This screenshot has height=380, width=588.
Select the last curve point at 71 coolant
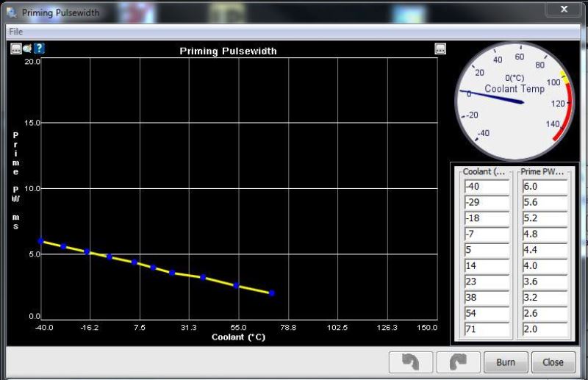coord(271,293)
